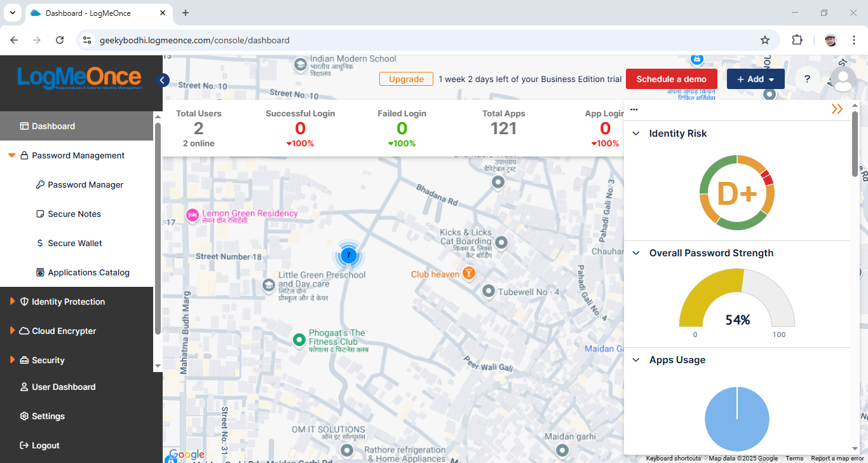The image size is (868, 463).
Task: Click Schedule a demo button
Action: (672, 79)
